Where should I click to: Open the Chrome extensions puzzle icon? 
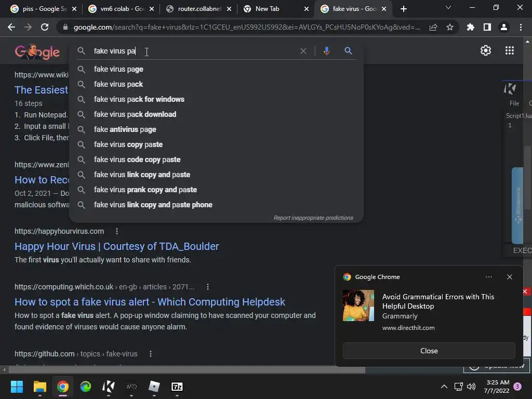(x=471, y=27)
